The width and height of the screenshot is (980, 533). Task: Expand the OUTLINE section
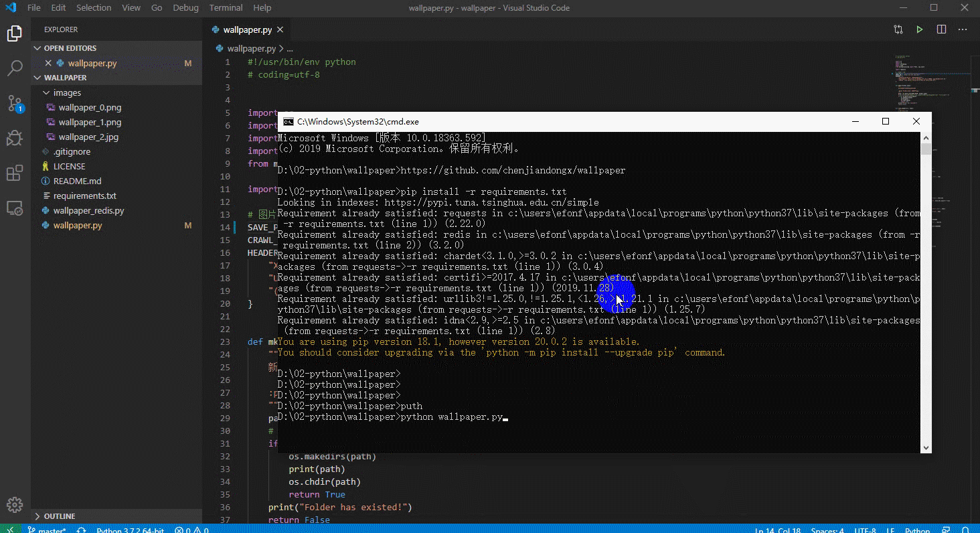tap(116, 516)
